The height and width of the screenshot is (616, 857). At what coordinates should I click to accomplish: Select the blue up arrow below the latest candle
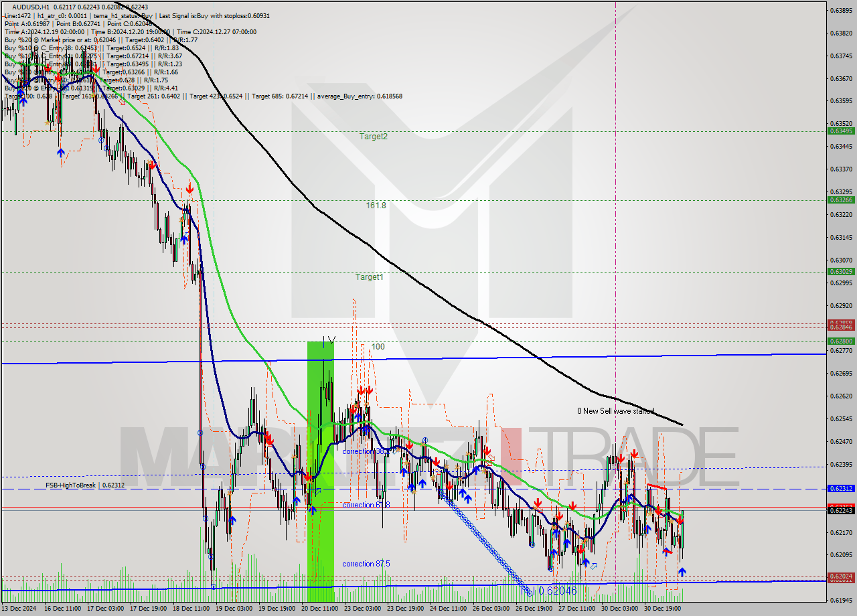tap(682, 572)
